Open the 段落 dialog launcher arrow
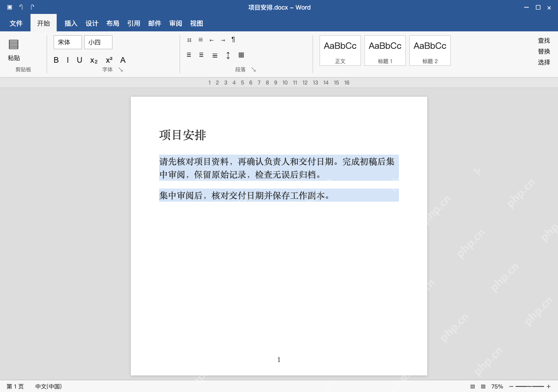Screen dimensions: 558x392 253,70
